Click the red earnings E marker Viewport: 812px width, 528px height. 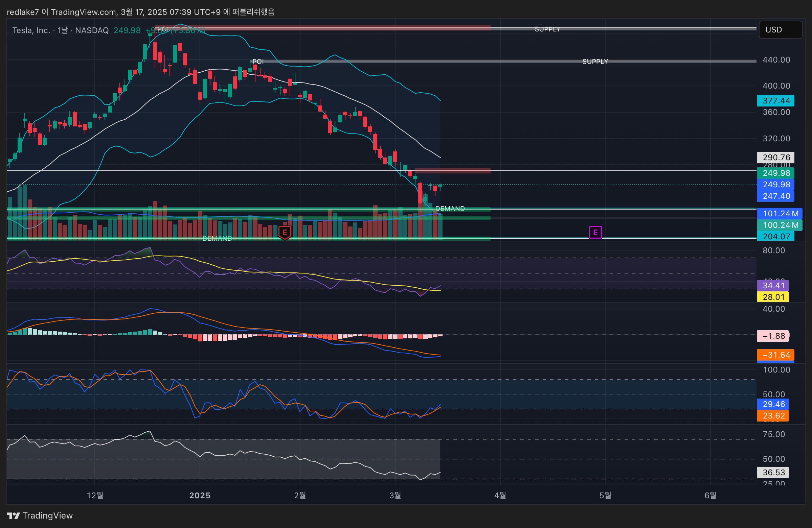pos(285,233)
